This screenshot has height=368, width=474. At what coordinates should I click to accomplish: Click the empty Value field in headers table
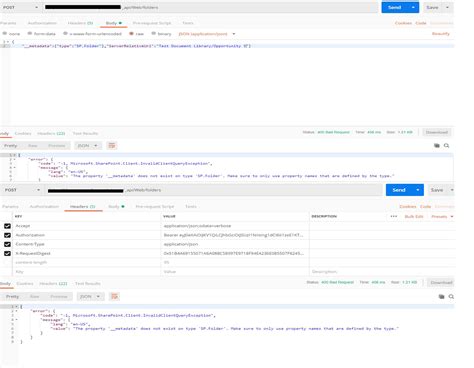(x=235, y=272)
